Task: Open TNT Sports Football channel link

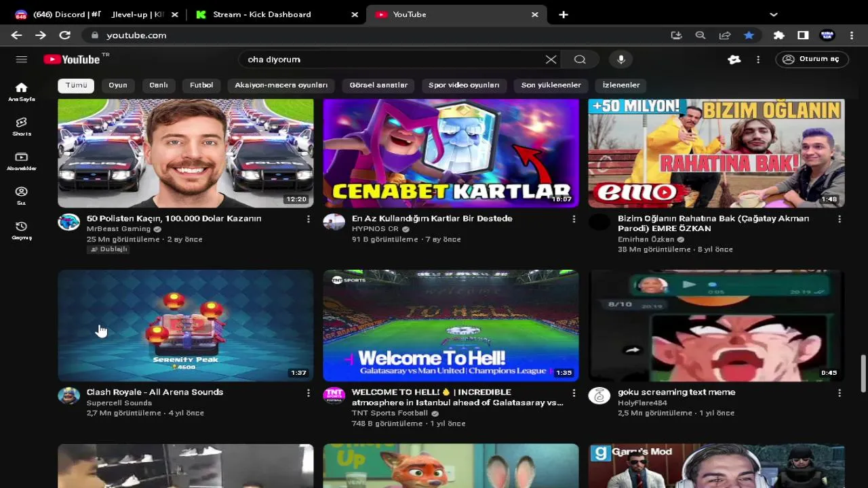Action: point(390,413)
